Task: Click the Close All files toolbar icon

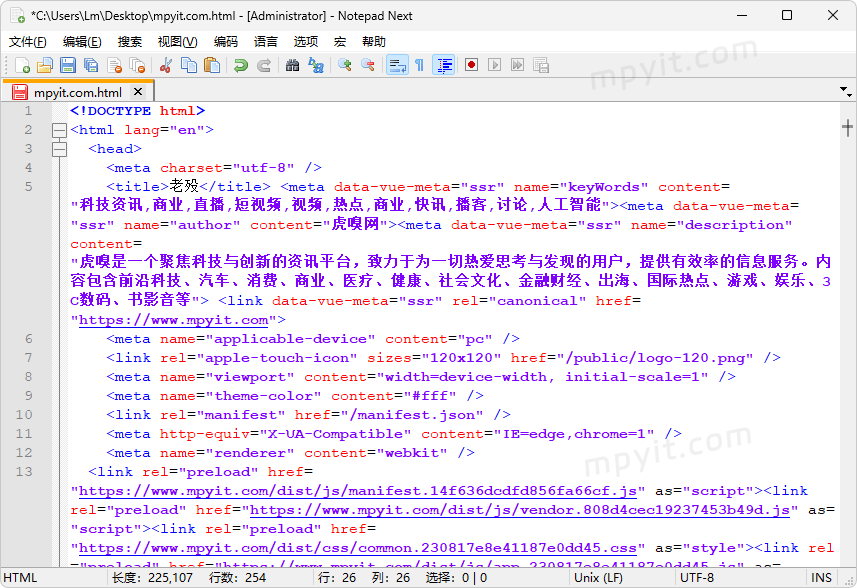Action: [137, 65]
